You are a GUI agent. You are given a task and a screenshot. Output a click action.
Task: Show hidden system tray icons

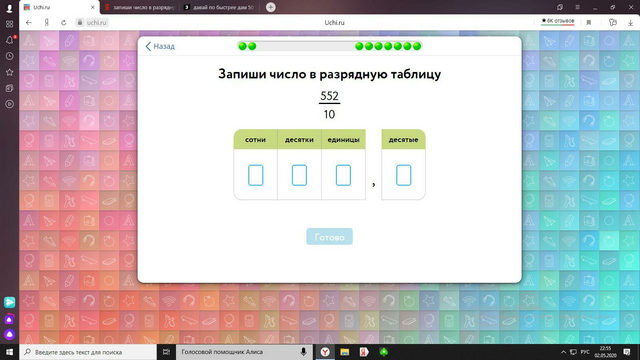click(x=563, y=352)
